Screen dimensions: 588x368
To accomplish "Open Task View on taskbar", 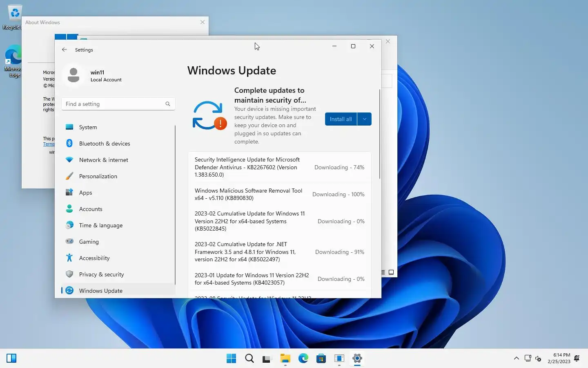I will (x=267, y=359).
